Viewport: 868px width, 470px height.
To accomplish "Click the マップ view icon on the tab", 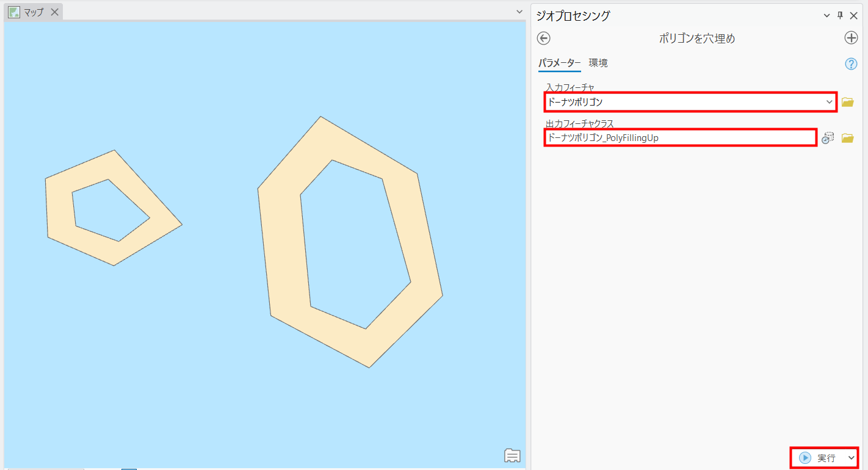I will tap(14, 12).
